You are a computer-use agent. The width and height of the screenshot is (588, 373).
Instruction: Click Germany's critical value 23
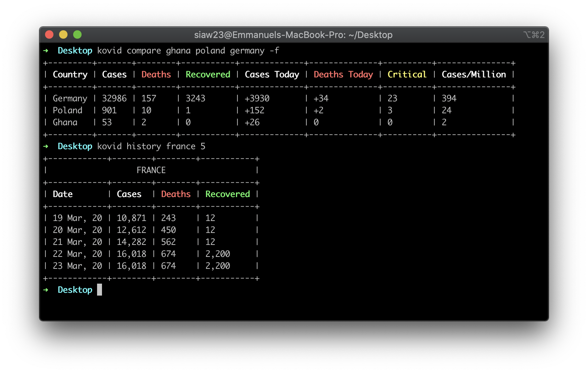pyautogui.click(x=392, y=99)
